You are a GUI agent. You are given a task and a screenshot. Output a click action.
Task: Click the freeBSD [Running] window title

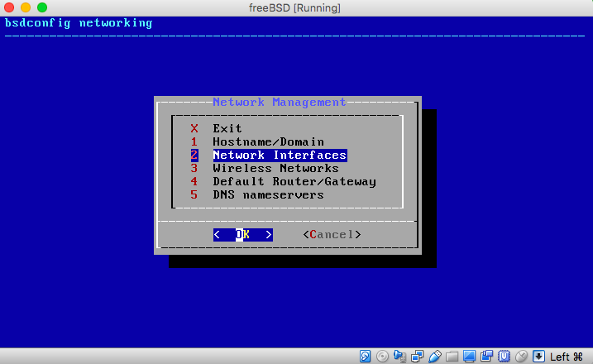294,8
